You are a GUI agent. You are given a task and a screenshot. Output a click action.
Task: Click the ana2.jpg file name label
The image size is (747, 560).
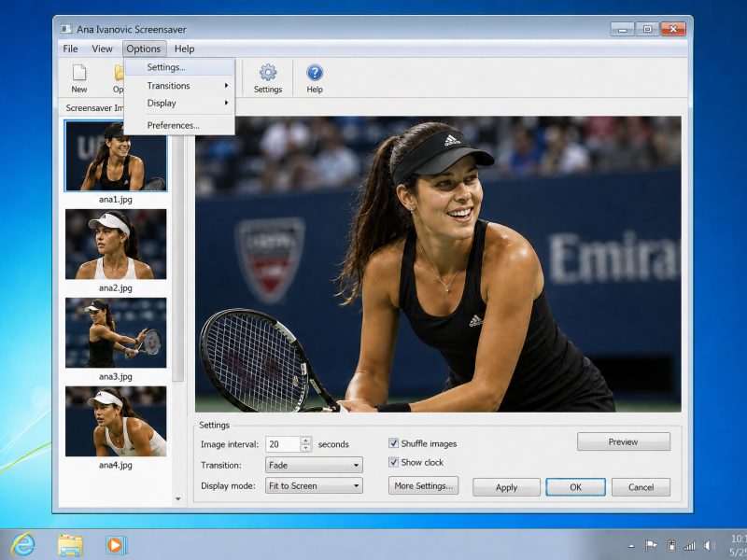click(x=116, y=288)
